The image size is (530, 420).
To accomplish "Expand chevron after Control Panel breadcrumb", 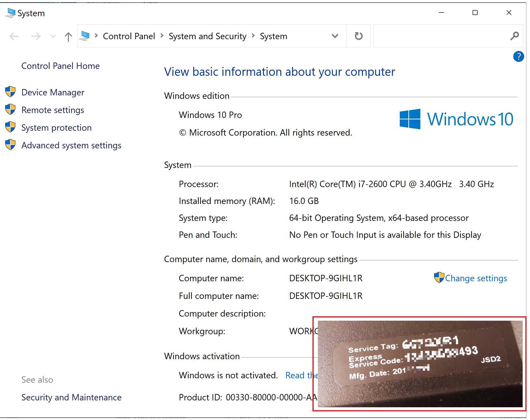I will (162, 36).
